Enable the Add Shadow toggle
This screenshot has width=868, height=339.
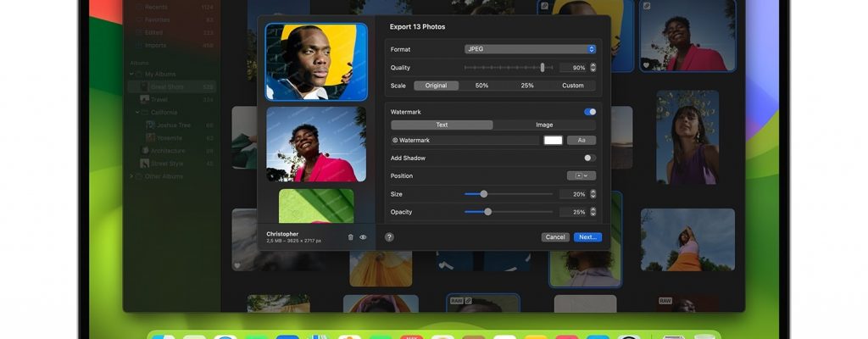click(589, 158)
